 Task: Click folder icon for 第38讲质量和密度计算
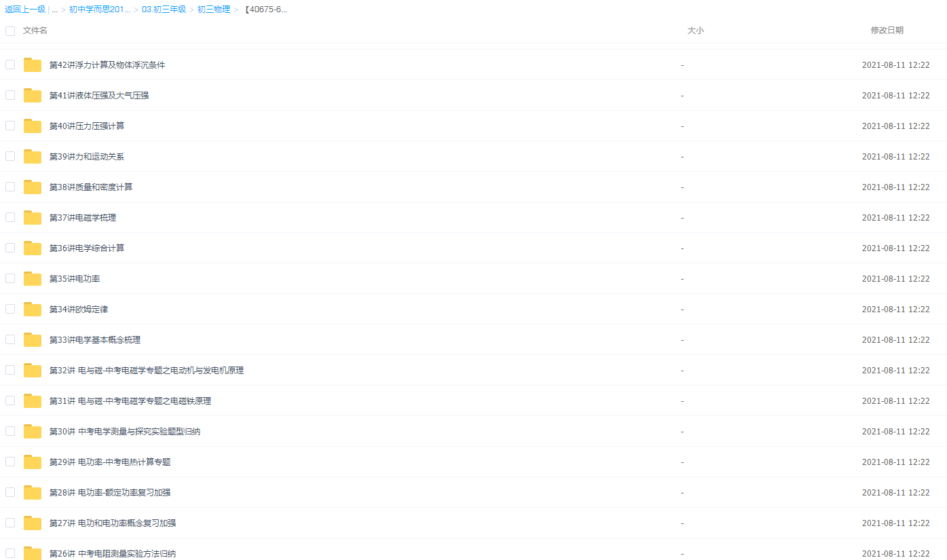pos(33,187)
